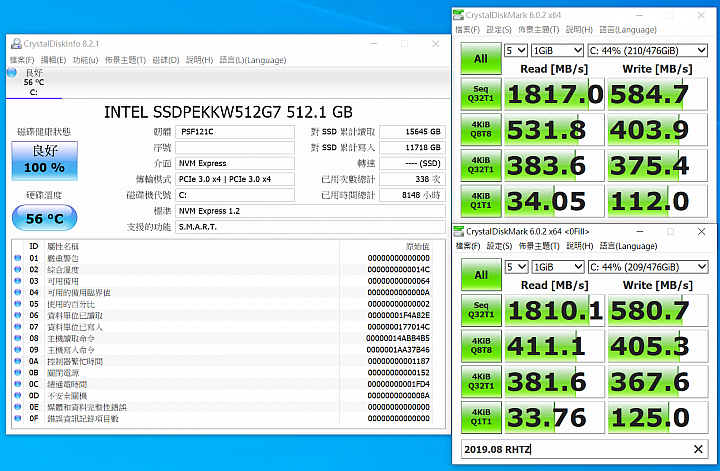Open 功能(u) menu in CrystalDiskInfo
This screenshot has width=720, height=471.
tap(85, 60)
